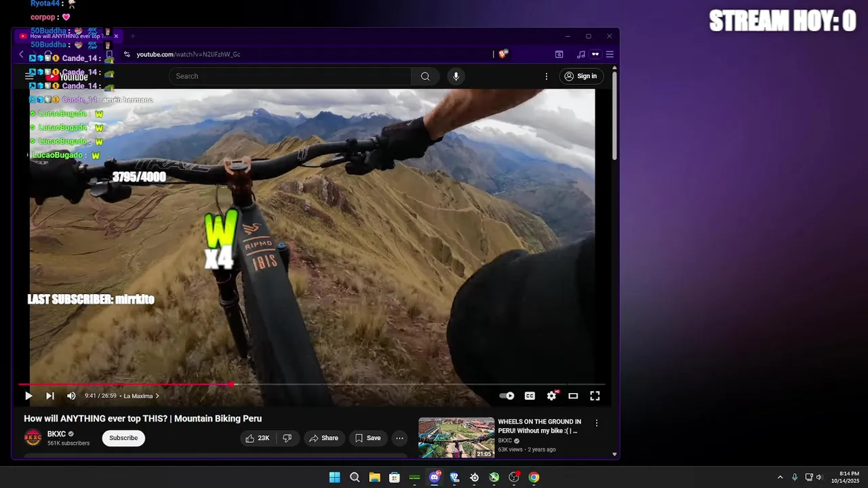Skip to the next video
868x488 pixels.
[50, 396]
